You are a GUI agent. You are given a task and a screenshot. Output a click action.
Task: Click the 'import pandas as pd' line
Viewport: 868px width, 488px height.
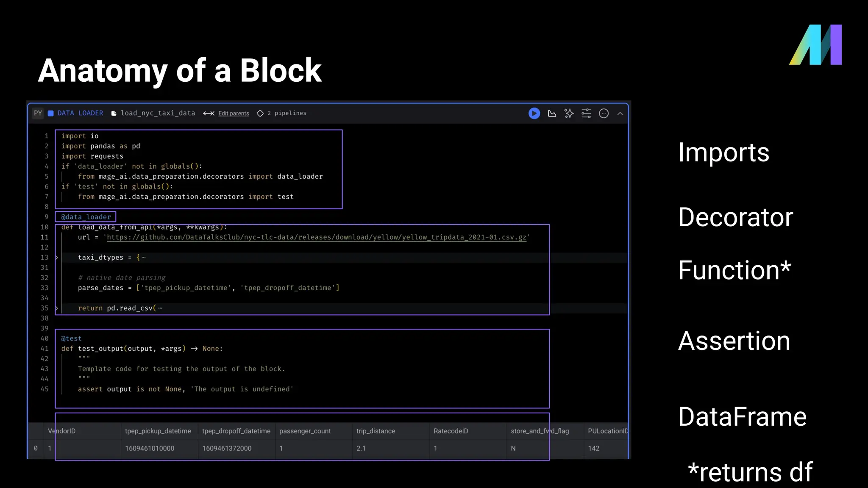pos(101,146)
